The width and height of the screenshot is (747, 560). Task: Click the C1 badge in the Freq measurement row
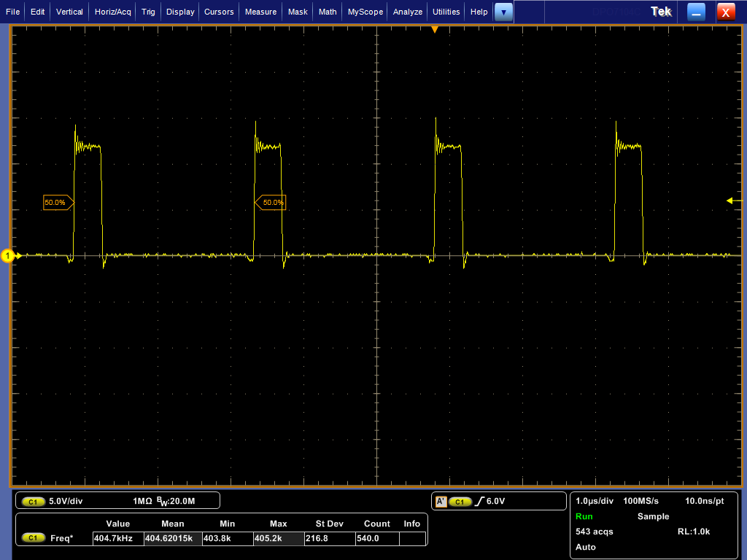pos(33,538)
